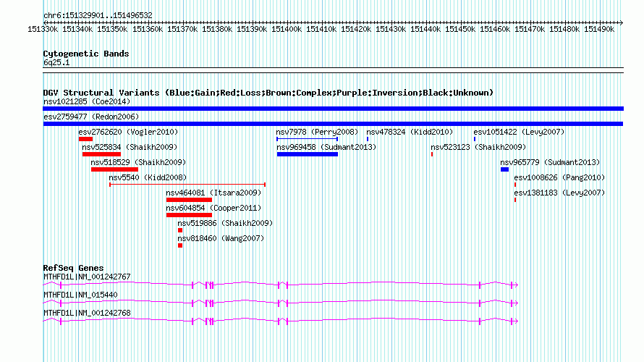Screen dimensions: 644x362
Task: Open esv1381183 (Levy2007) label
Action: pos(559,193)
